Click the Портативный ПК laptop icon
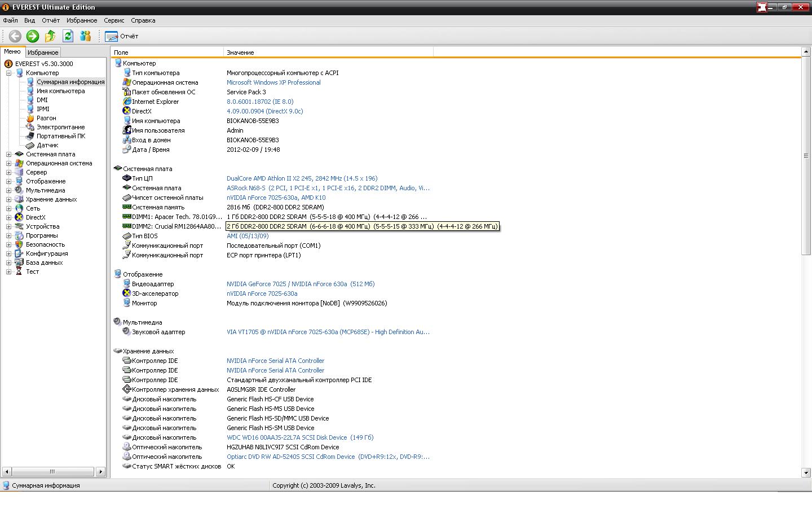 pos(30,136)
